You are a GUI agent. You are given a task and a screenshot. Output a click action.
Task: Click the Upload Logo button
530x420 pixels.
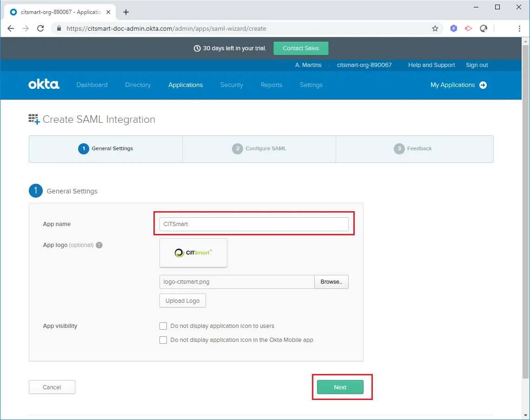[183, 300]
